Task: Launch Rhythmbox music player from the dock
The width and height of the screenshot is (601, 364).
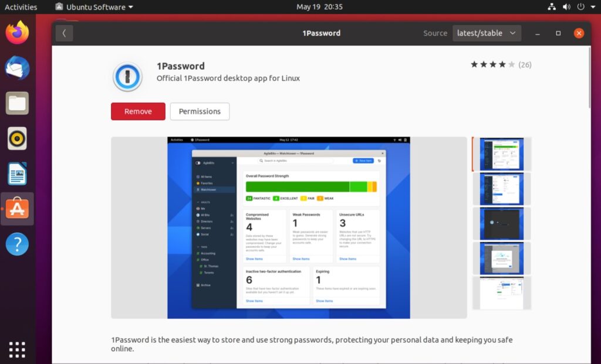Action: click(x=17, y=138)
